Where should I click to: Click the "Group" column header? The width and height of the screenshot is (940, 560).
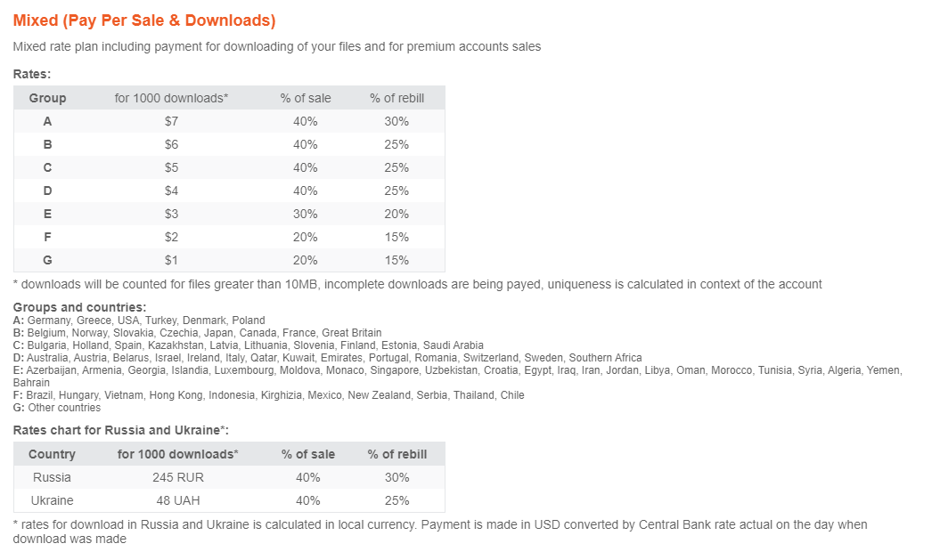point(47,98)
